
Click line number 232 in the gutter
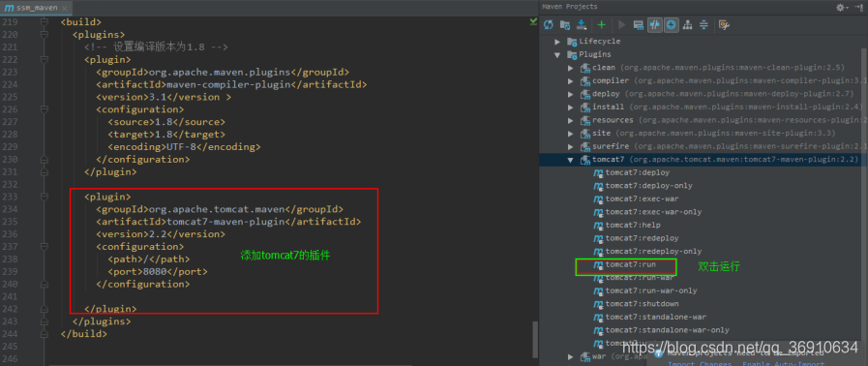pyautogui.click(x=9, y=184)
